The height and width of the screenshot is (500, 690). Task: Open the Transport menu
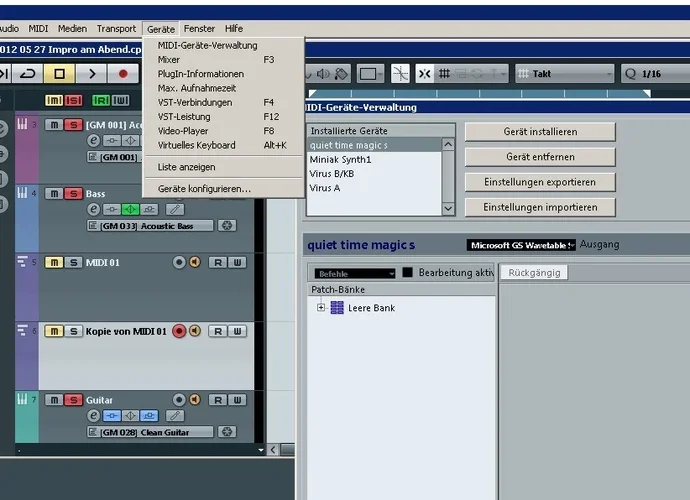[x=117, y=29]
